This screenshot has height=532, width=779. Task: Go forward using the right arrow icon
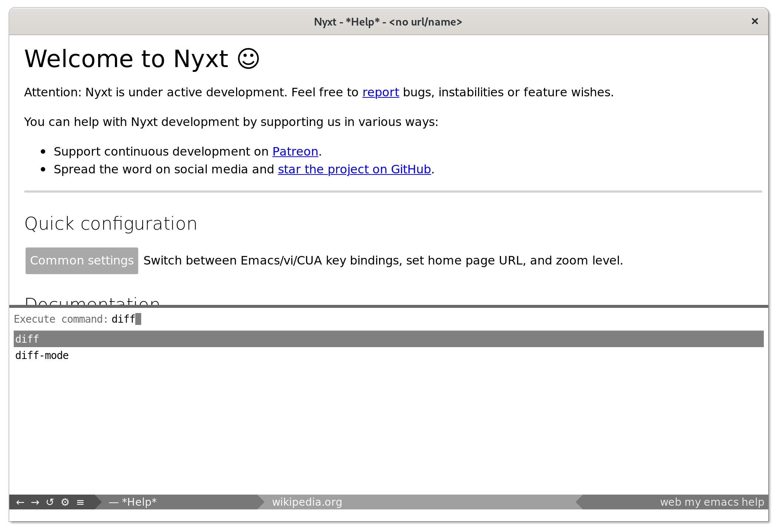pyautogui.click(x=35, y=502)
